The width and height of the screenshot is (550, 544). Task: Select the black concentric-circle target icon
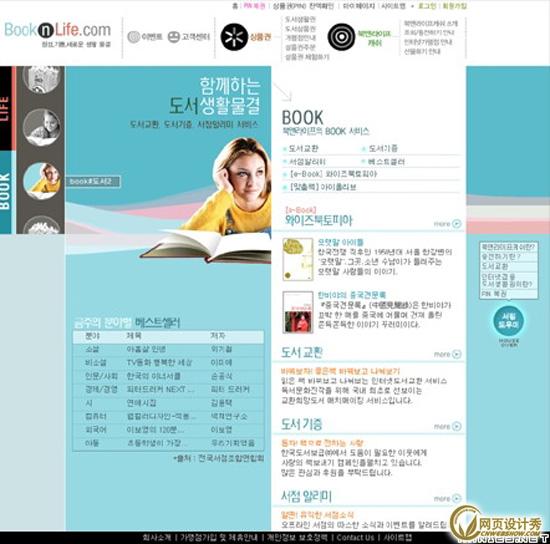(x=341, y=37)
